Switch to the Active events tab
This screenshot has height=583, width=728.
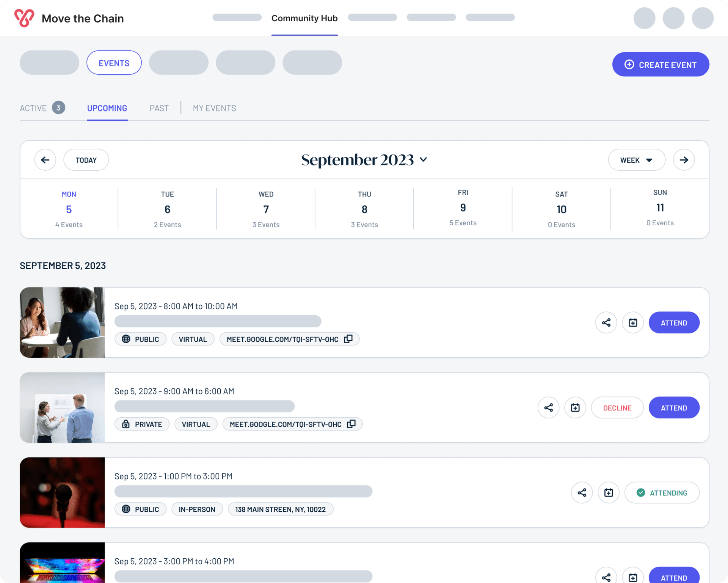(42, 108)
